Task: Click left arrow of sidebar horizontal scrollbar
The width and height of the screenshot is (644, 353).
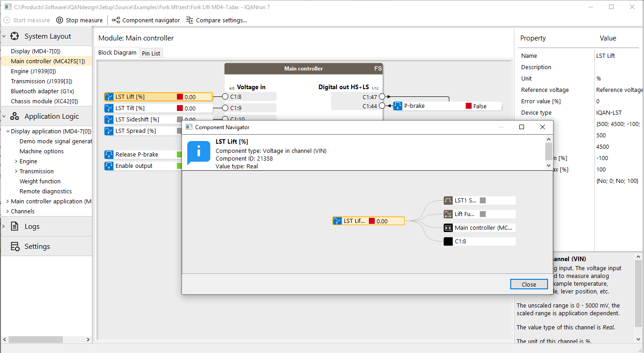Action: [x=5, y=339]
